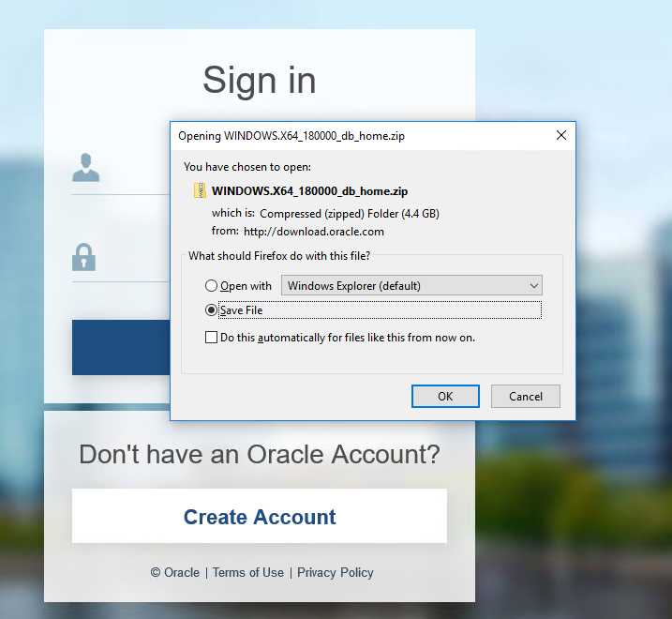The width and height of the screenshot is (672, 619).
Task: Open the Terms of Use link
Action: [248, 573]
